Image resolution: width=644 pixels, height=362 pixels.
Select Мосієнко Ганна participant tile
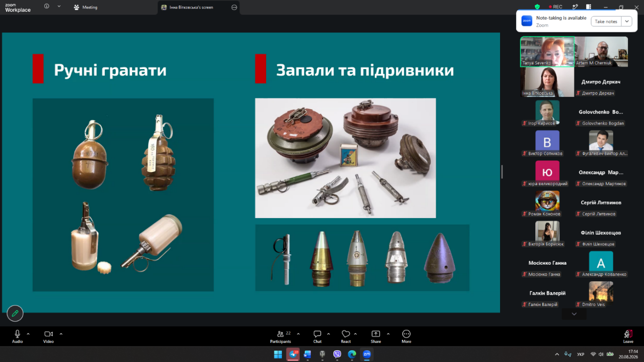point(547,263)
